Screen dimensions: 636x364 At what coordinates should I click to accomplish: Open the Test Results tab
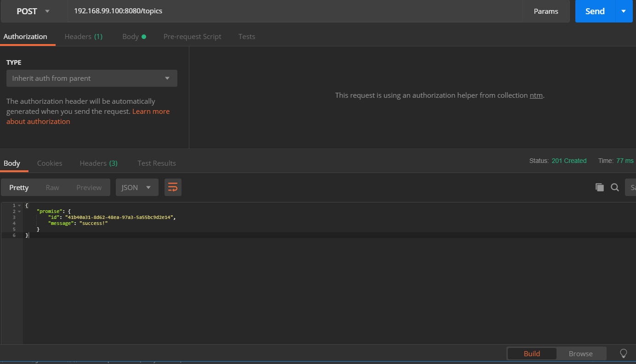click(x=157, y=163)
